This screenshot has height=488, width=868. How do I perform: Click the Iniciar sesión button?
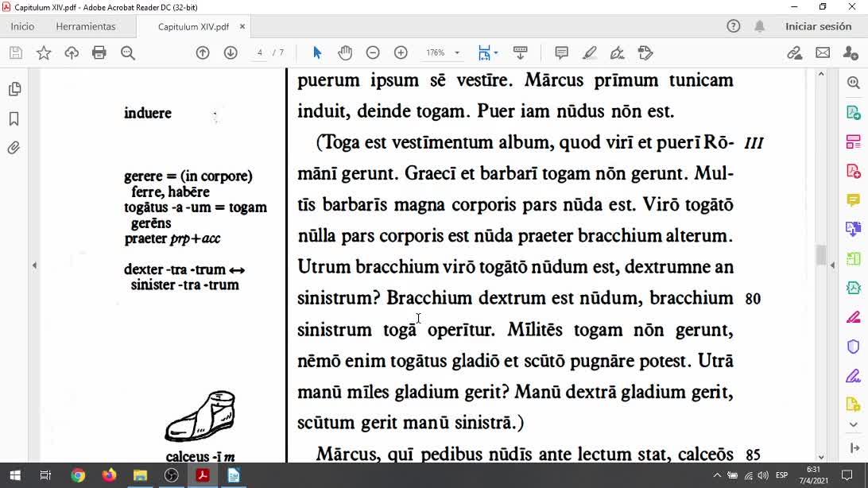pyautogui.click(x=818, y=26)
